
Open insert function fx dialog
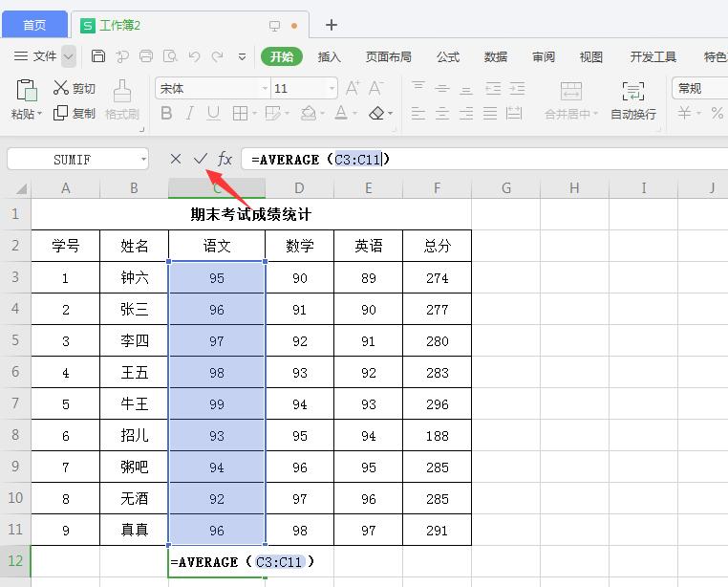click(225, 159)
